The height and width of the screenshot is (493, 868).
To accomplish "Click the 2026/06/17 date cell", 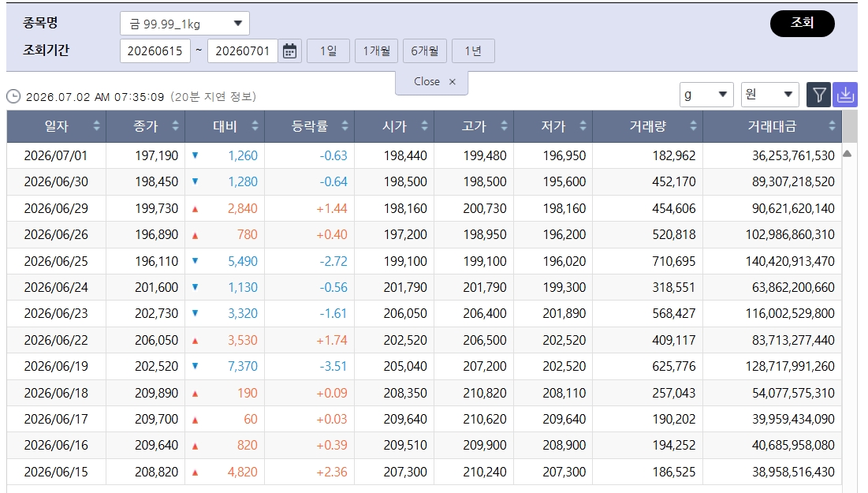I will click(x=56, y=420).
